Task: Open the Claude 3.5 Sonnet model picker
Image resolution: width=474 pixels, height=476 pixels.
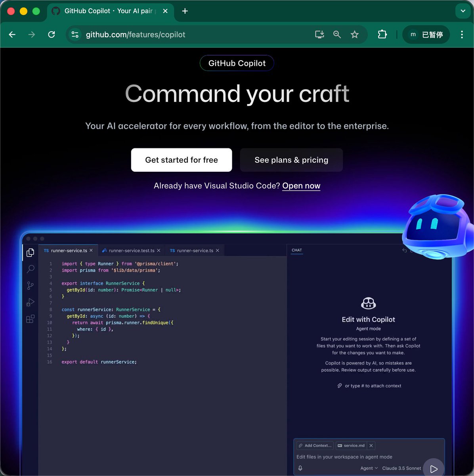Action: [401, 468]
